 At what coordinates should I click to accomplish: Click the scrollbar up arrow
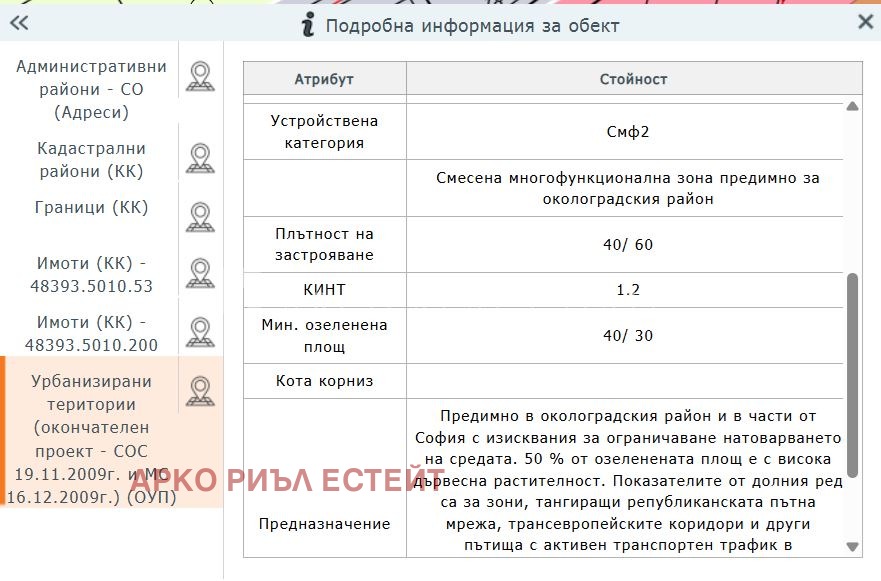[852, 104]
